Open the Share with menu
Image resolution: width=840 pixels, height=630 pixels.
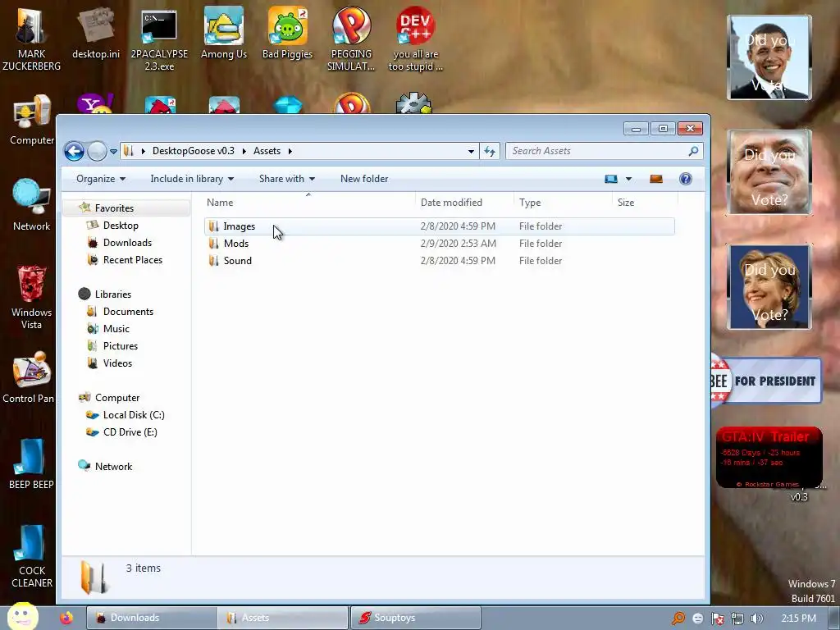click(286, 179)
